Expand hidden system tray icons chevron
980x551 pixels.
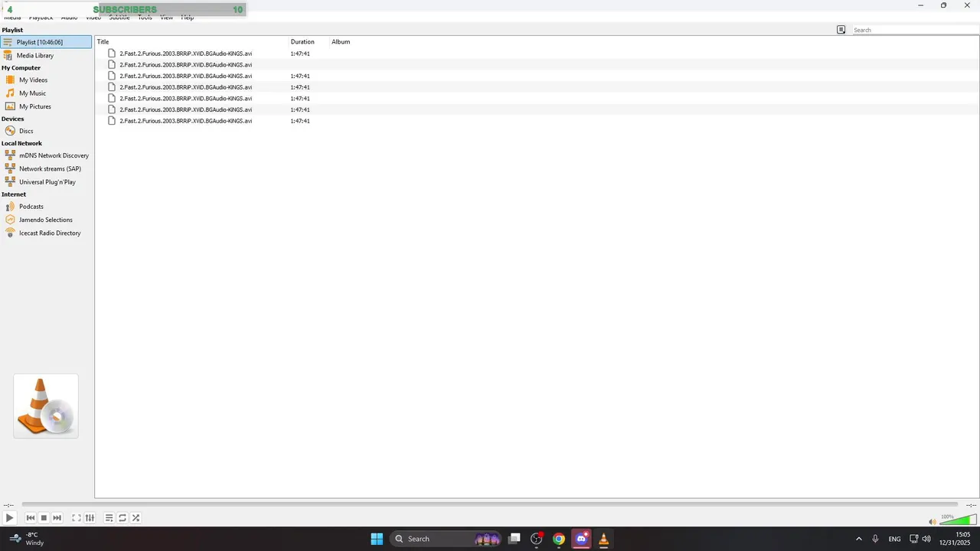click(858, 539)
